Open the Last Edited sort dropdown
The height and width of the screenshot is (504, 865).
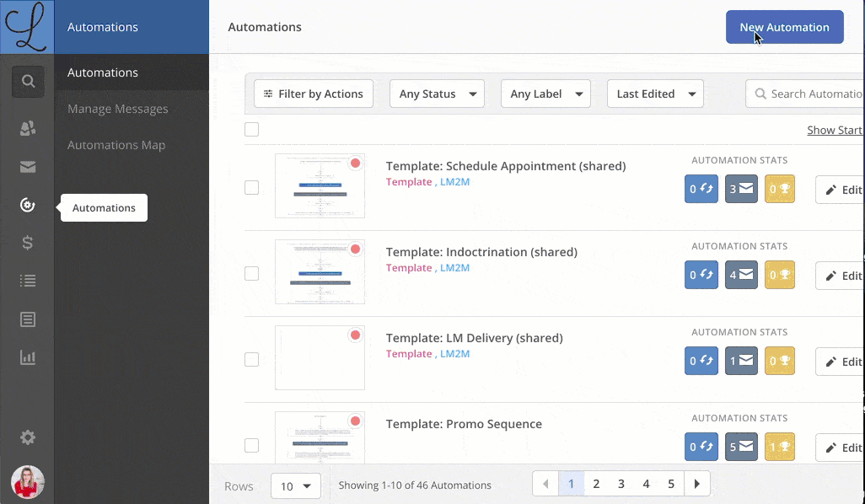click(655, 94)
